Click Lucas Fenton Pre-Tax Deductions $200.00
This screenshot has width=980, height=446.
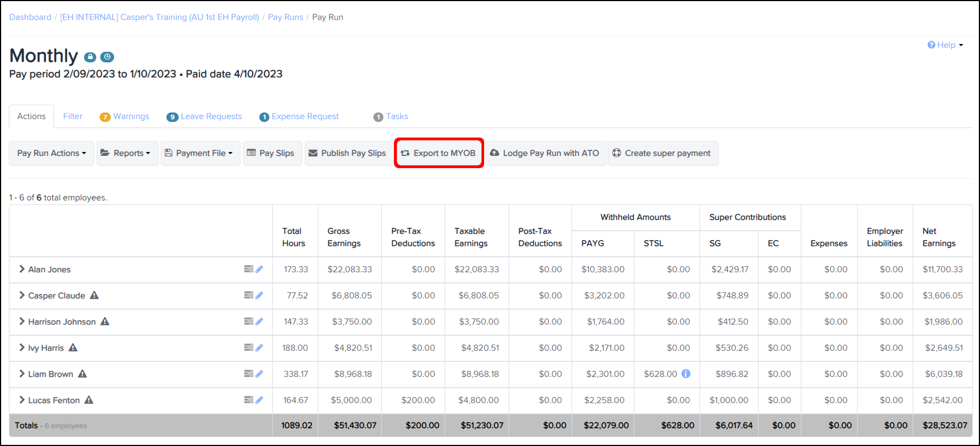(x=418, y=400)
